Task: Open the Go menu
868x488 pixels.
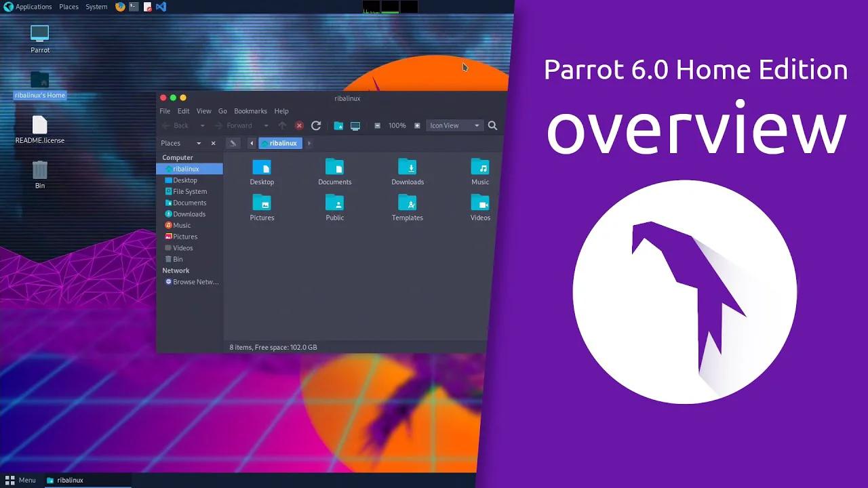Action: (x=222, y=111)
